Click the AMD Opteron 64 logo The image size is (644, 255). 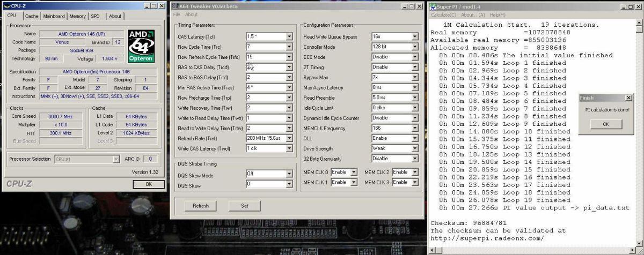[141, 46]
